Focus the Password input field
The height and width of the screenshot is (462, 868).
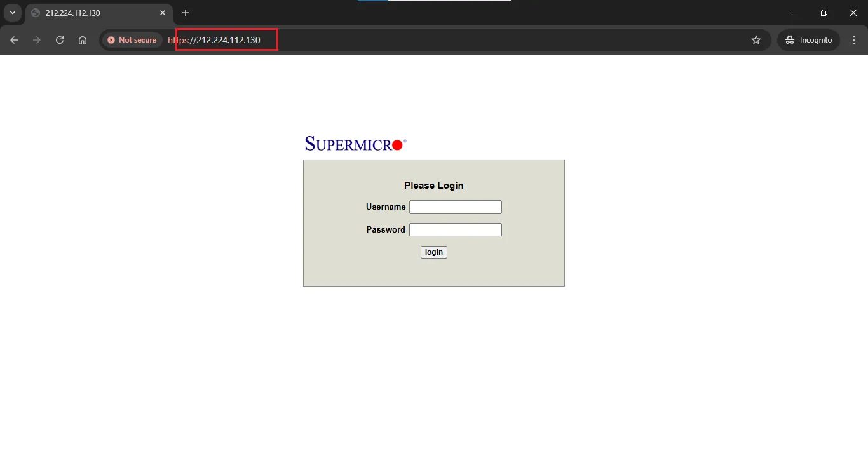click(x=455, y=229)
